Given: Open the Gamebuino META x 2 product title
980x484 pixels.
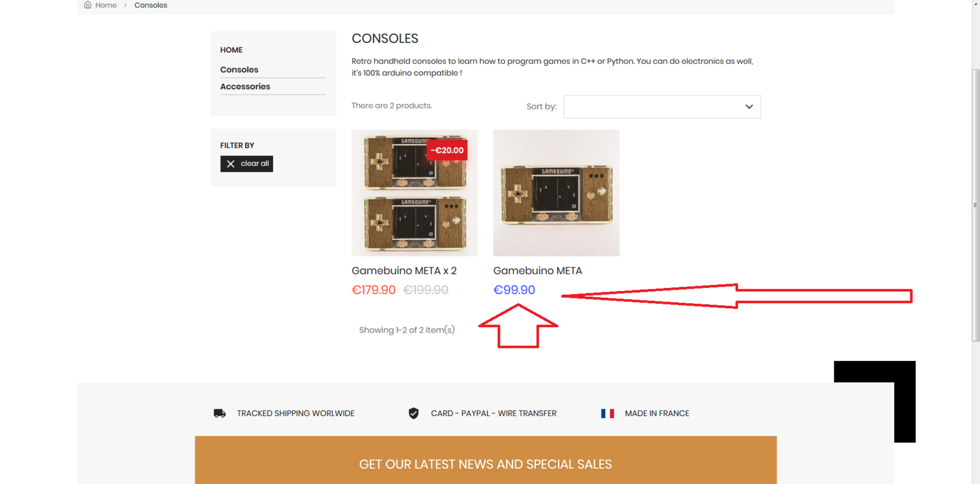Looking at the screenshot, I should [x=404, y=271].
